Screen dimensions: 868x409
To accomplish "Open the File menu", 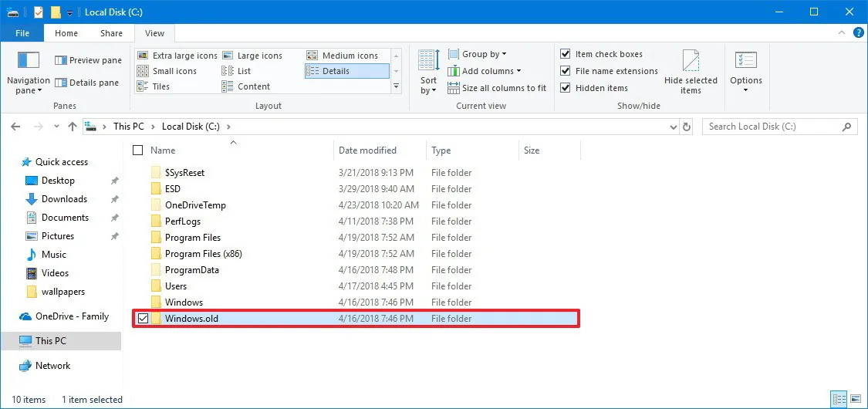I will 22,33.
